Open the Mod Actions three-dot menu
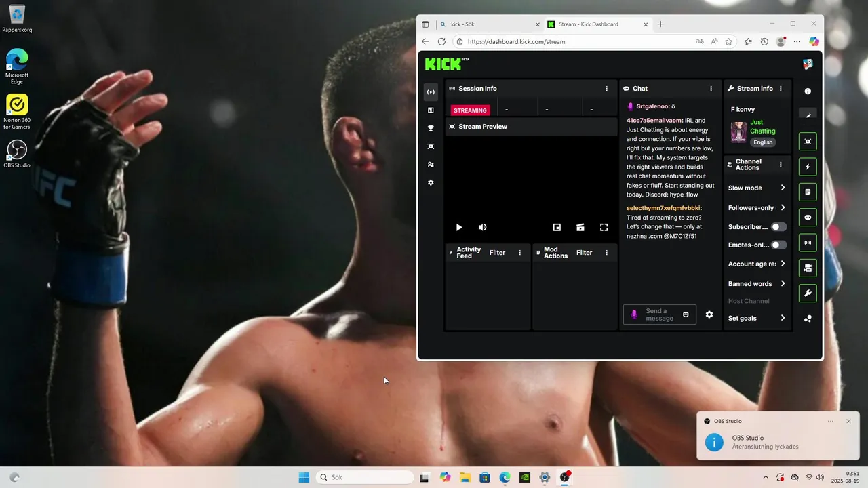The height and width of the screenshot is (488, 868). (x=606, y=253)
